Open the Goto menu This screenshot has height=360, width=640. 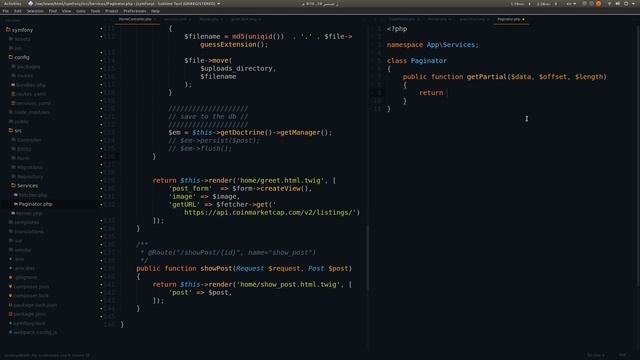pos(81,11)
